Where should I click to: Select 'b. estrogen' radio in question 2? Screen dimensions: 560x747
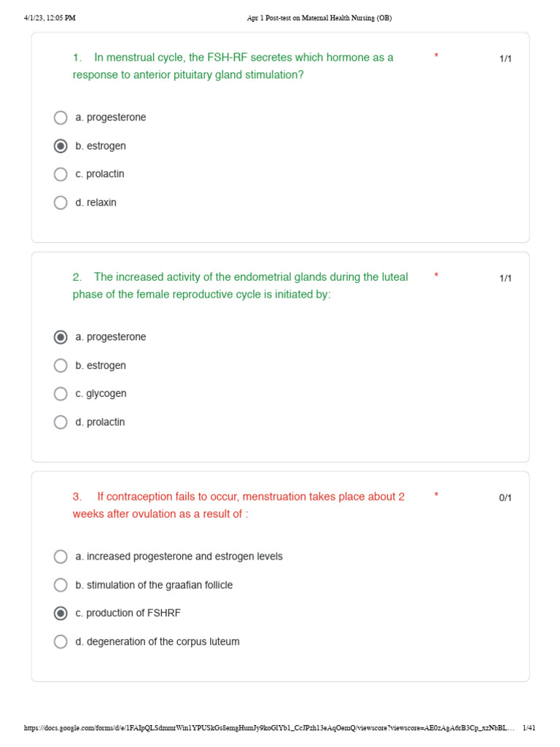61,365
